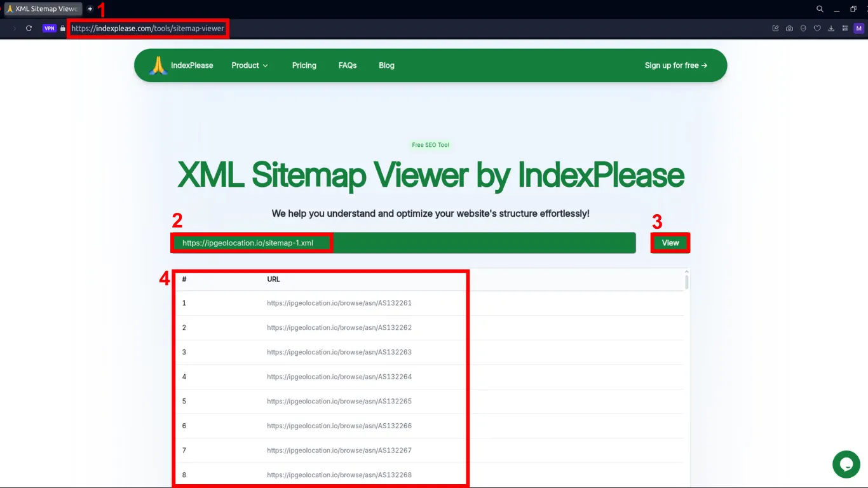Reload the page with the refresh icon

pos(29,29)
